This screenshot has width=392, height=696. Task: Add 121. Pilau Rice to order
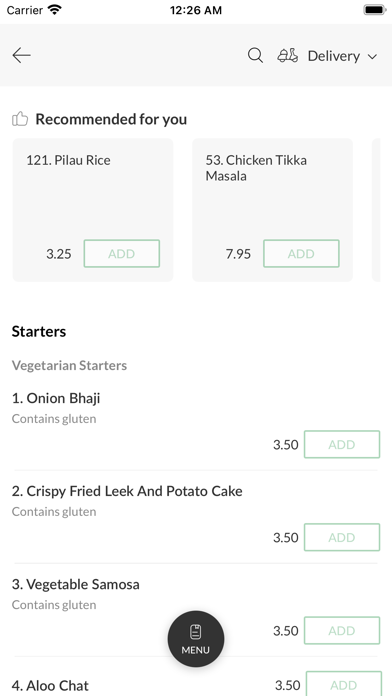click(x=122, y=253)
